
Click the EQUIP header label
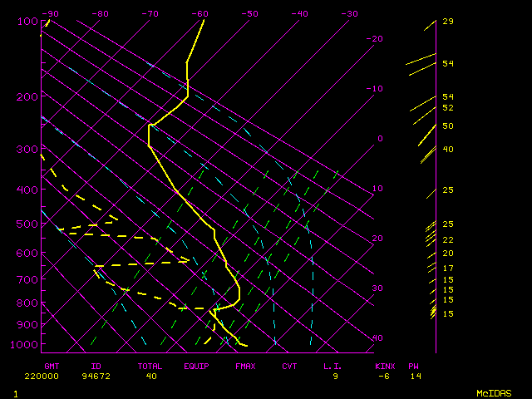(197, 366)
